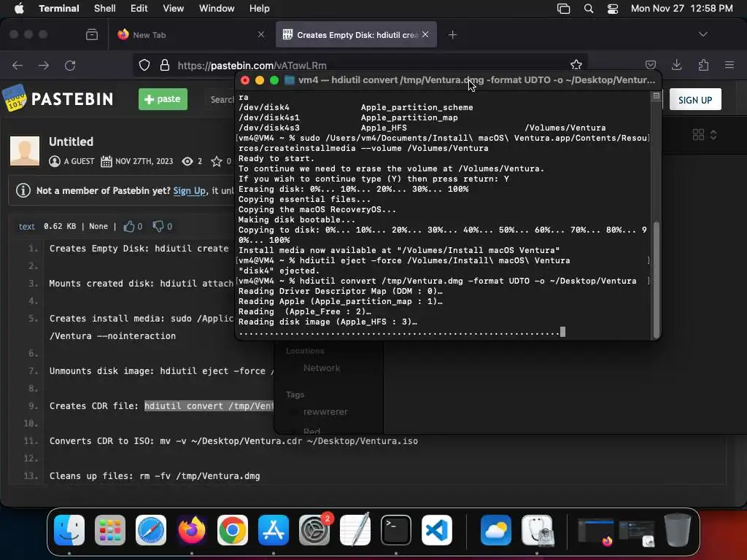Reload the Pastebin page
The image size is (747, 560).
pos(70,65)
